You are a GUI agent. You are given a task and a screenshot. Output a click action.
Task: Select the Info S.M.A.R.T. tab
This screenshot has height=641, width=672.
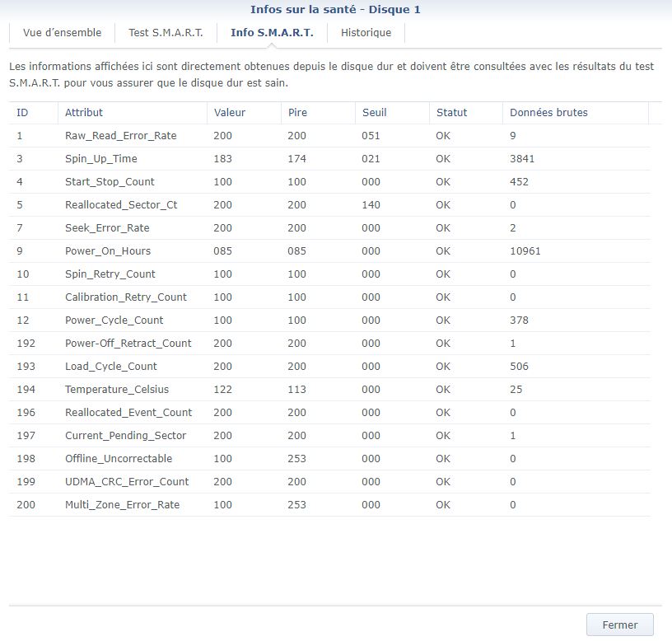tap(272, 33)
